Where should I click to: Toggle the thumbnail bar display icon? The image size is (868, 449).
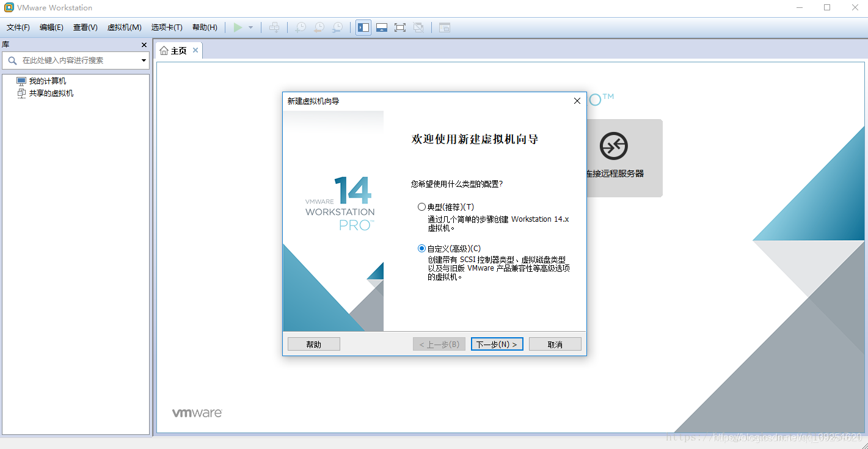click(381, 27)
